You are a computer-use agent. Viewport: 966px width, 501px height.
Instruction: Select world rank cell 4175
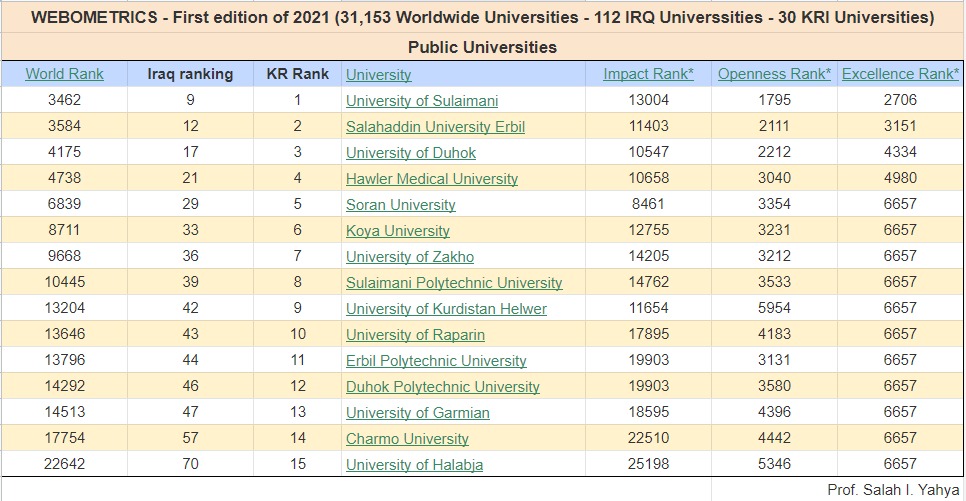[x=64, y=152]
